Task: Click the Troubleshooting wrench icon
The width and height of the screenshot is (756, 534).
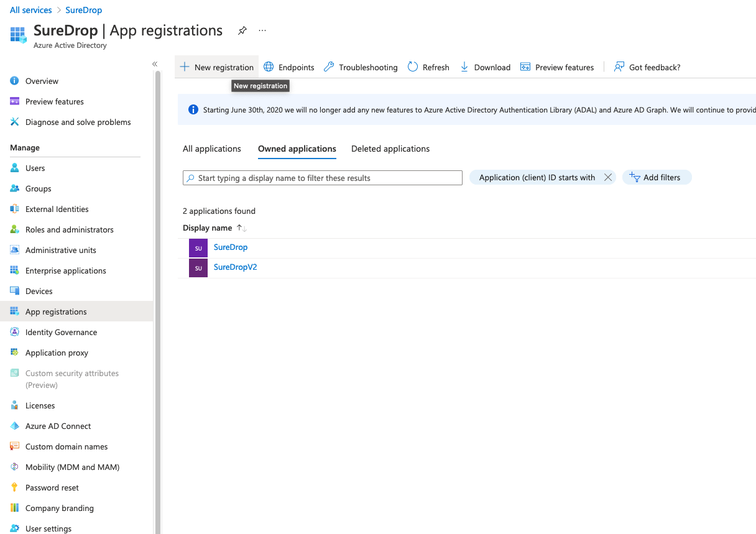Action: click(330, 67)
